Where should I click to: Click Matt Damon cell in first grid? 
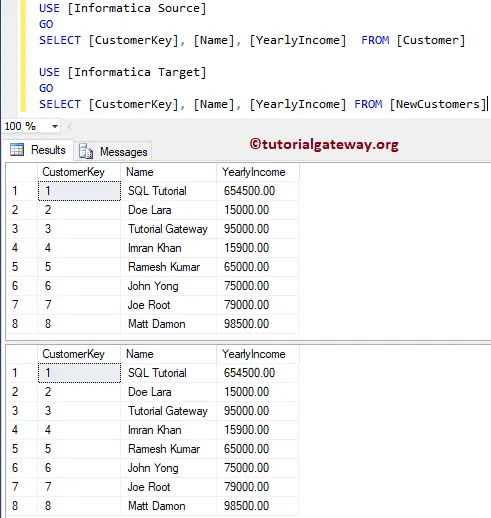[x=168, y=324]
